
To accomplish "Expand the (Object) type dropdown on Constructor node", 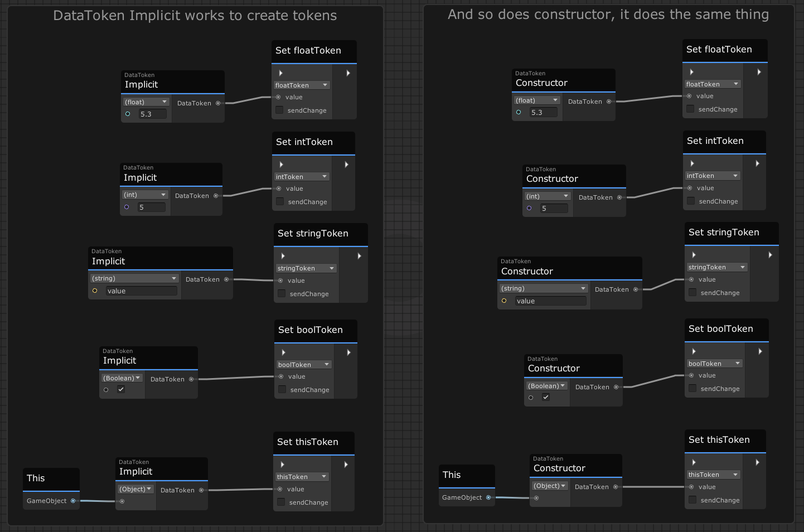I will pos(549,486).
